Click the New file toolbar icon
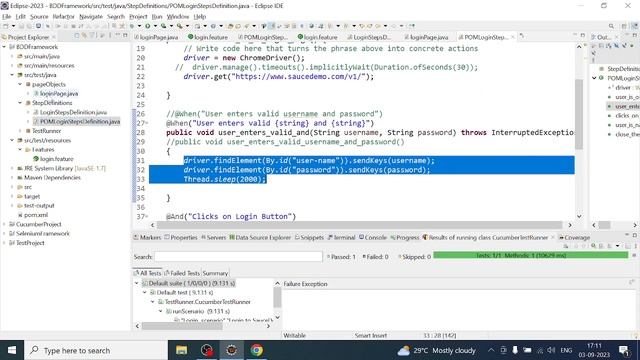 tap(6, 26)
